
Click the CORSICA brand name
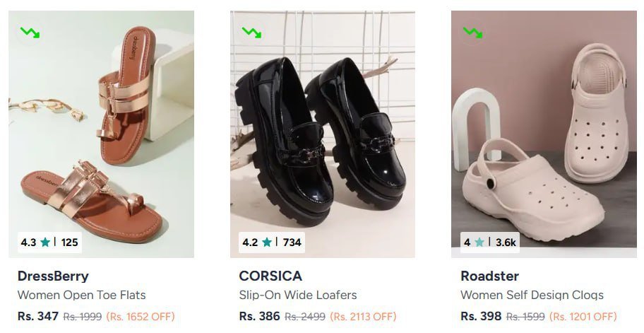[270, 276]
